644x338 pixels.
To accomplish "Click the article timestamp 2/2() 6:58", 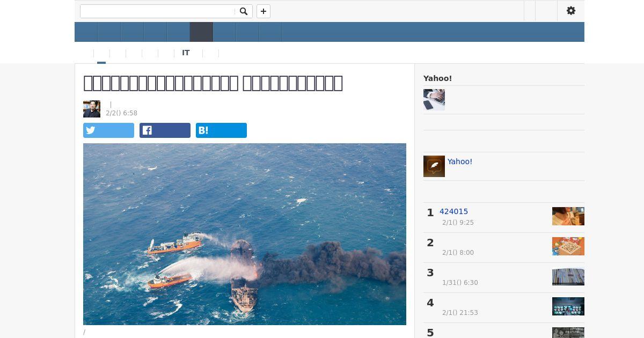I will click(121, 113).
